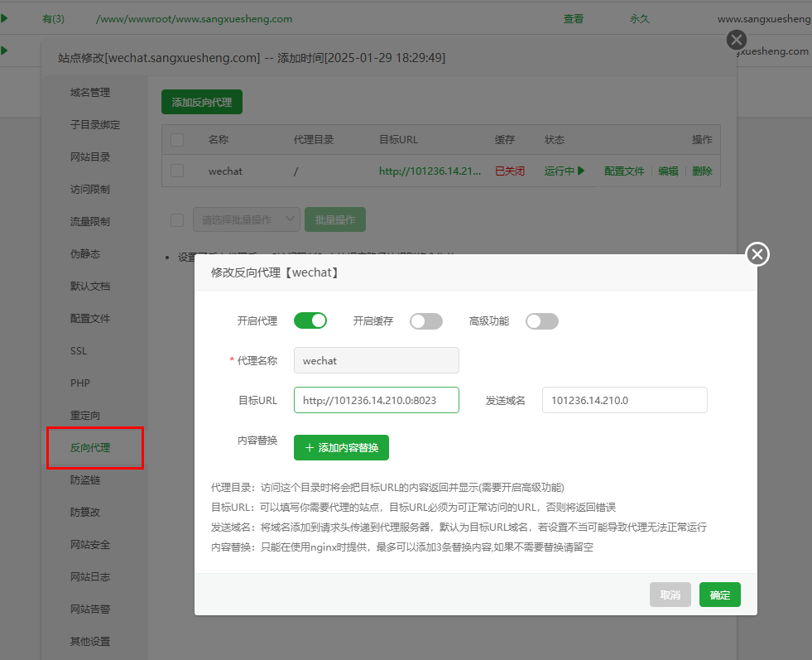812x660 pixels.
Task: Open the 流量限制 section
Action: pos(90,222)
